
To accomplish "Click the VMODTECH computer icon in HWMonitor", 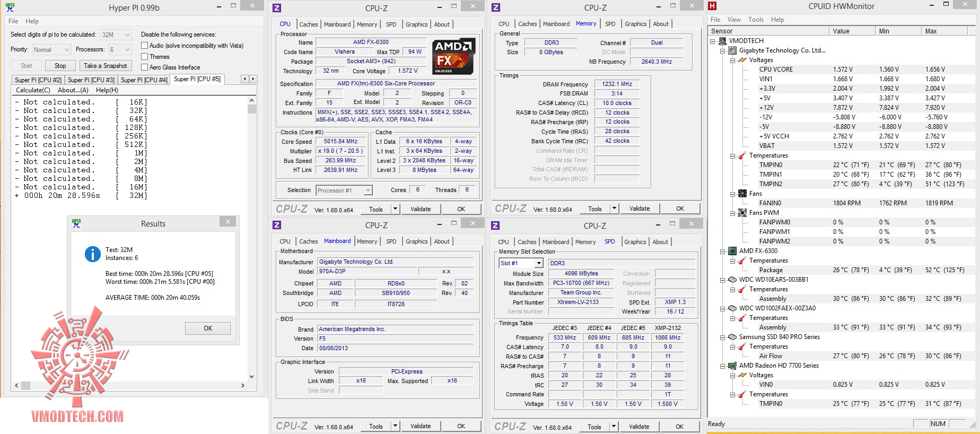I will pos(723,41).
